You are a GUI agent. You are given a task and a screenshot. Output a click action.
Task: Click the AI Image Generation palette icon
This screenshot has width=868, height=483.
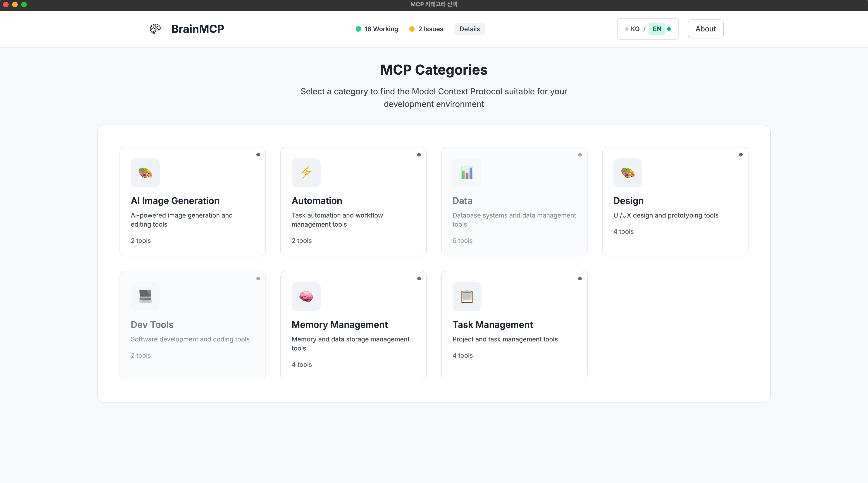coord(145,173)
